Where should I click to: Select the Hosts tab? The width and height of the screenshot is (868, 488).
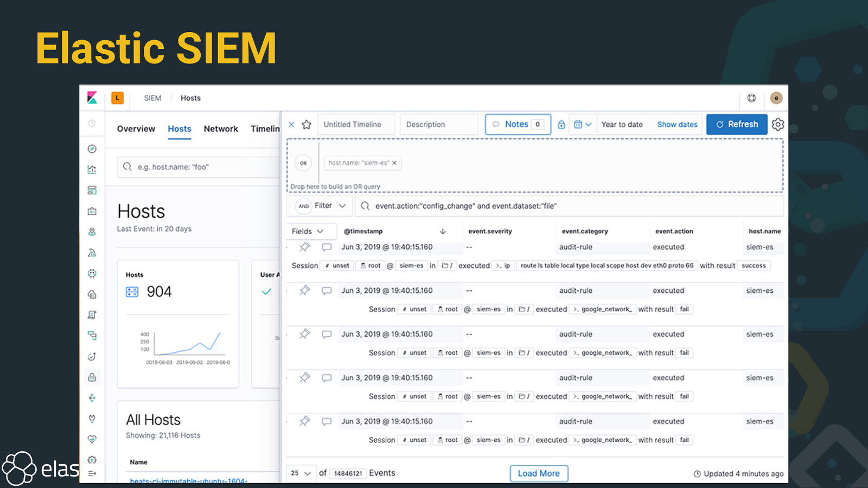click(x=180, y=129)
